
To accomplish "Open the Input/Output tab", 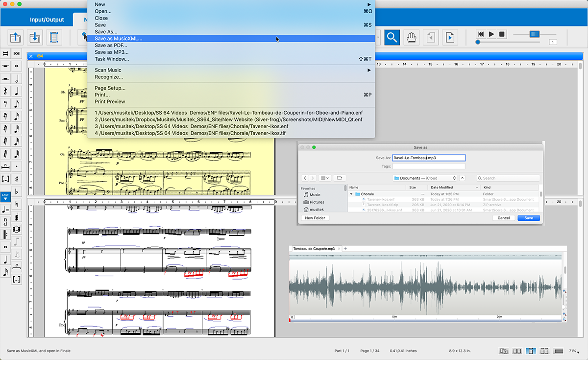I will coord(47,20).
